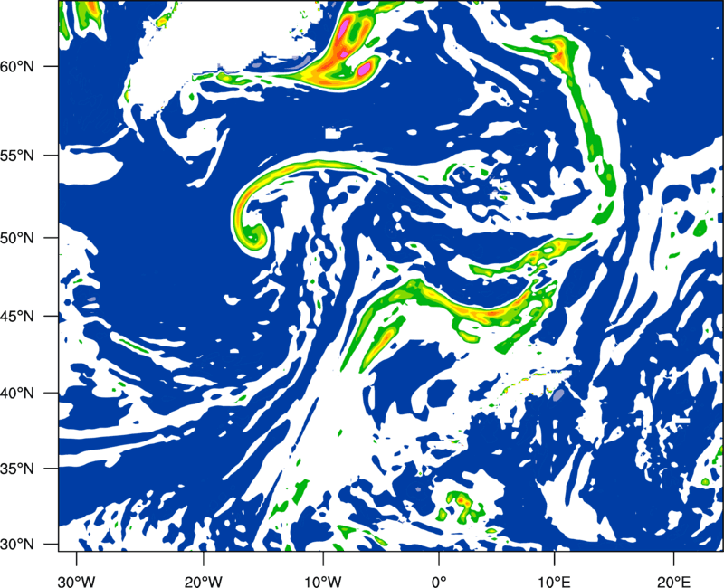
Task: Click the 30°N latitude label
Action: (17, 545)
